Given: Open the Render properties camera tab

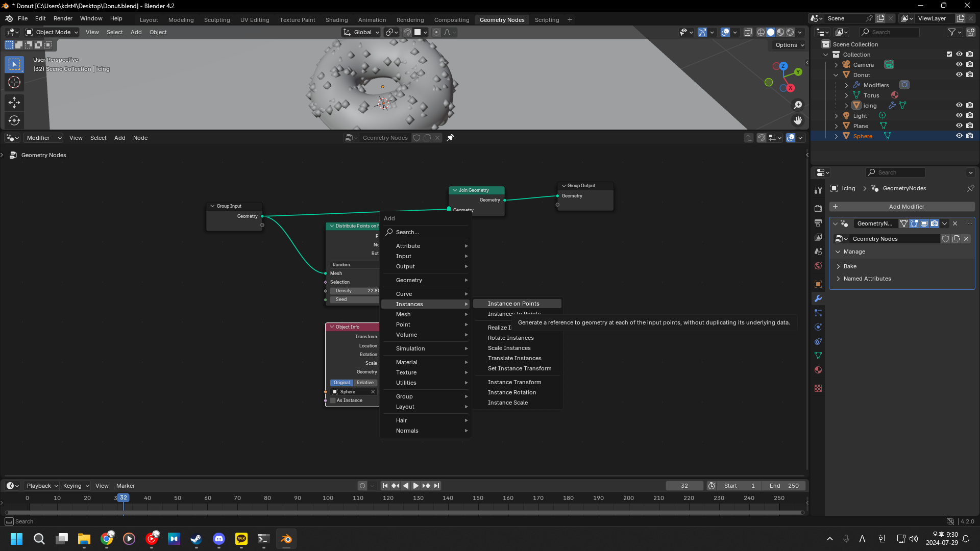Looking at the screenshot, I should tap(818, 209).
